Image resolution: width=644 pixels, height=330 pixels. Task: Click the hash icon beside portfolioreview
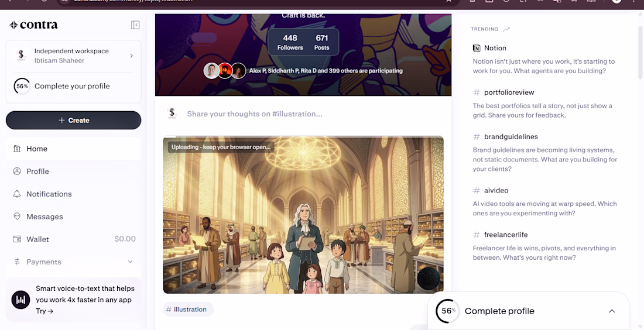(x=477, y=92)
